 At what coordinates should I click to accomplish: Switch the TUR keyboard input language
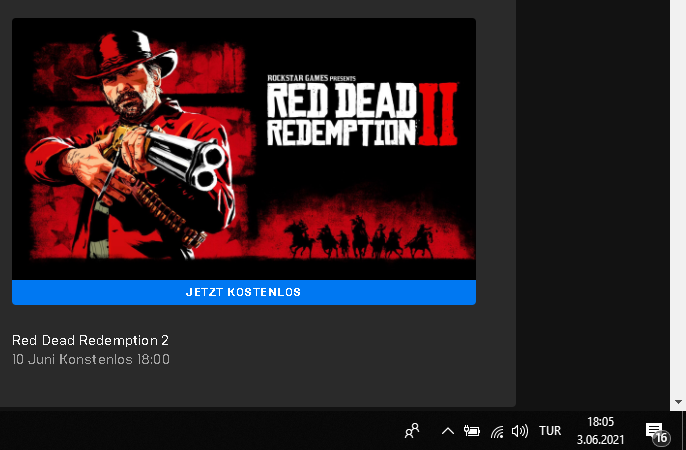(550, 431)
